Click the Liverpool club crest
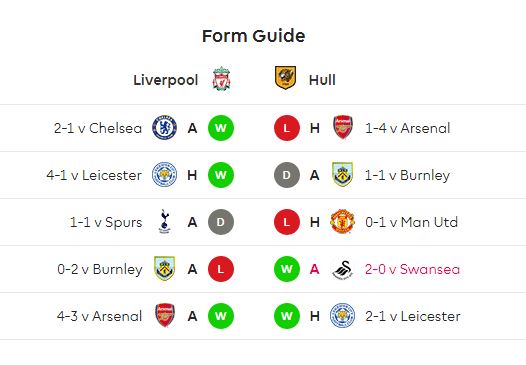Image resolution: width=526 pixels, height=365 pixels. (x=221, y=79)
